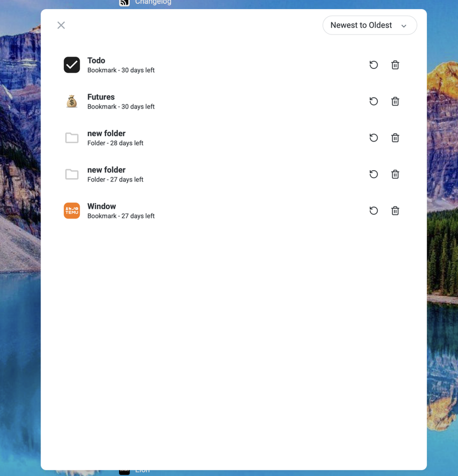Open the Newest to Oldest sort dropdown
The height and width of the screenshot is (476, 458).
tap(369, 25)
